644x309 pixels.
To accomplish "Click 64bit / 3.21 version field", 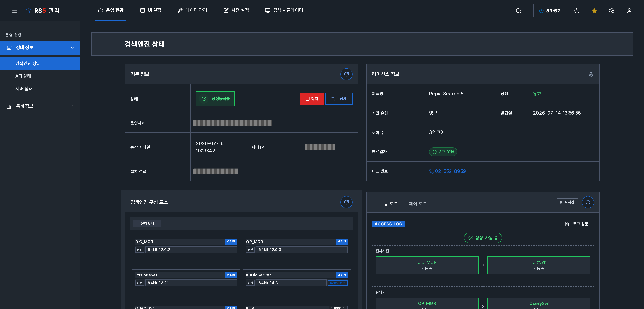I will click(191, 283).
